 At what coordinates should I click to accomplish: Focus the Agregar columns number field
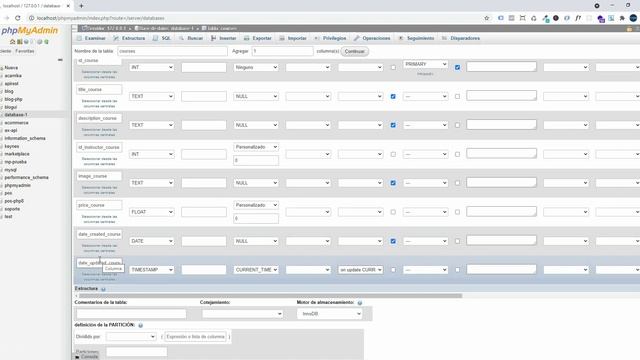point(282,51)
